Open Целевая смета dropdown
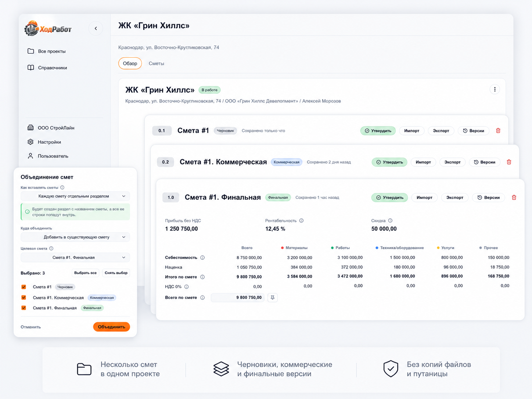The image size is (532, 399). 75,258
